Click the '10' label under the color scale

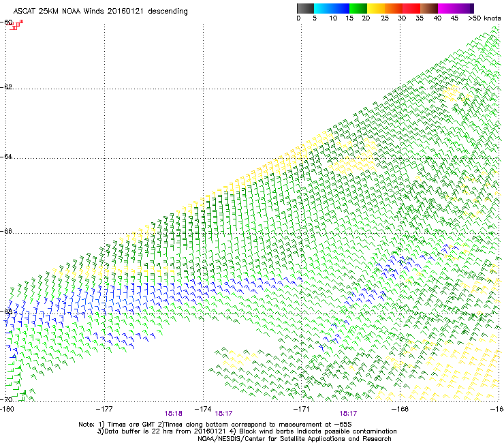coord(333,18)
